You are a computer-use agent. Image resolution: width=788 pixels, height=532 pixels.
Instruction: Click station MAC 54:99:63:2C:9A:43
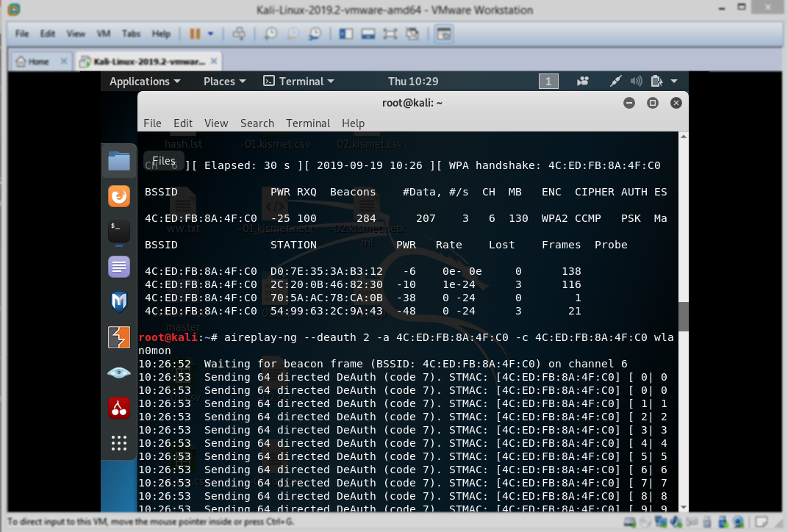coord(326,311)
